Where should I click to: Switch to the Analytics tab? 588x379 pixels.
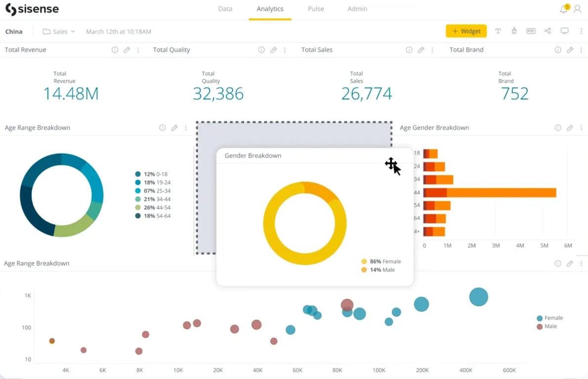coord(270,8)
